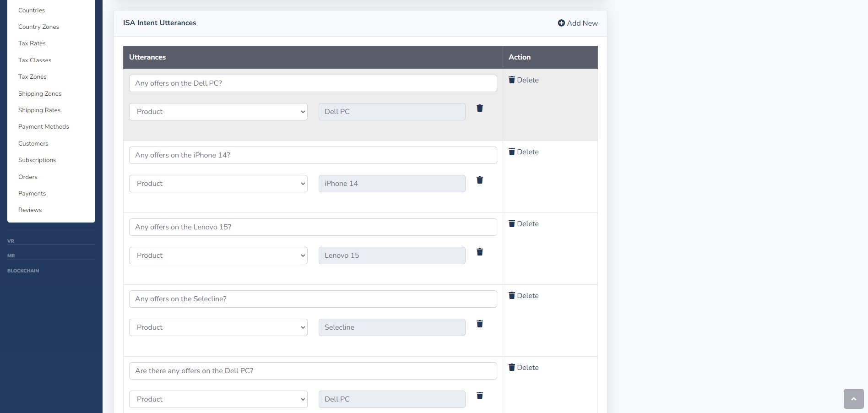Click the Selecline slot value field
This screenshot has width=868, height=413.
(x=392, y=327)
